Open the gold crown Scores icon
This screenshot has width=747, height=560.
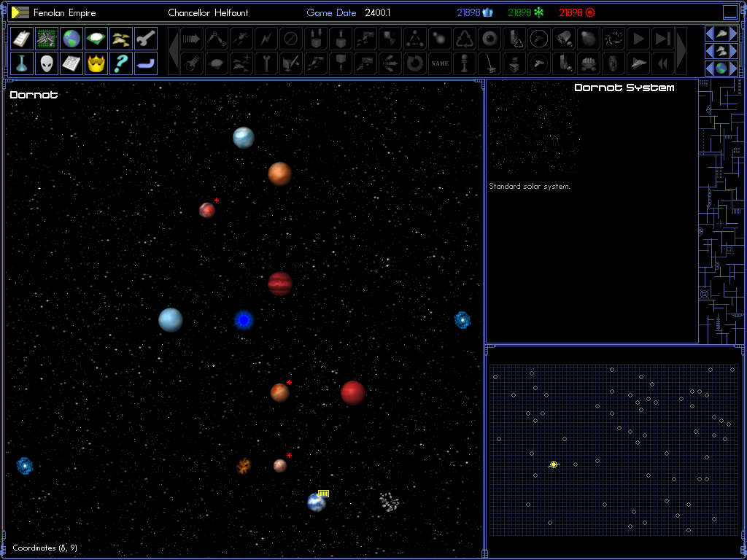96,63
